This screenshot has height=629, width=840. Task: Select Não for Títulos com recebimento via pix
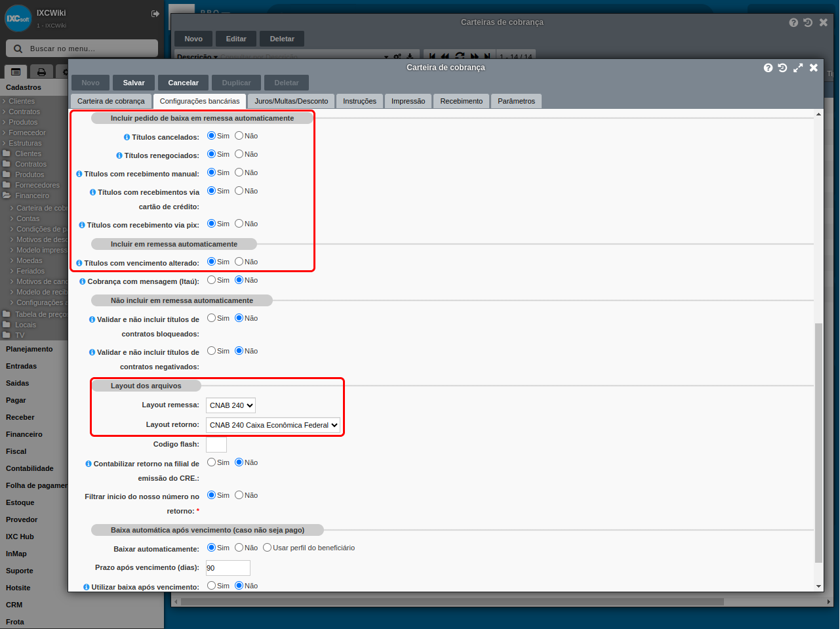point(239,224)
